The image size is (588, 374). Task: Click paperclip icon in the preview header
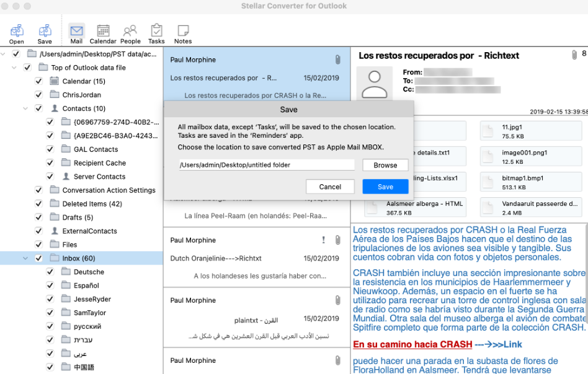[x=574, y=55]
